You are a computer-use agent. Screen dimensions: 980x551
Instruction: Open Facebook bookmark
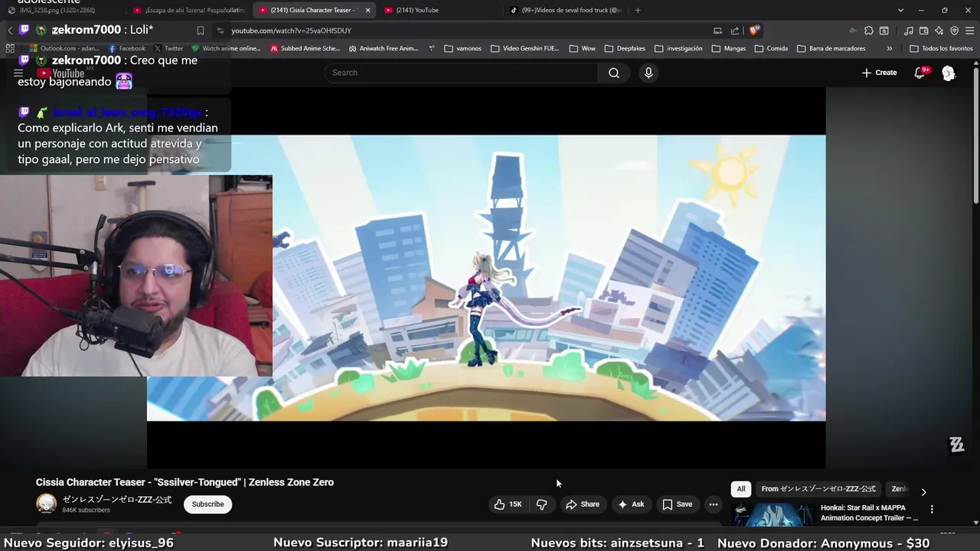coord(126,48)
